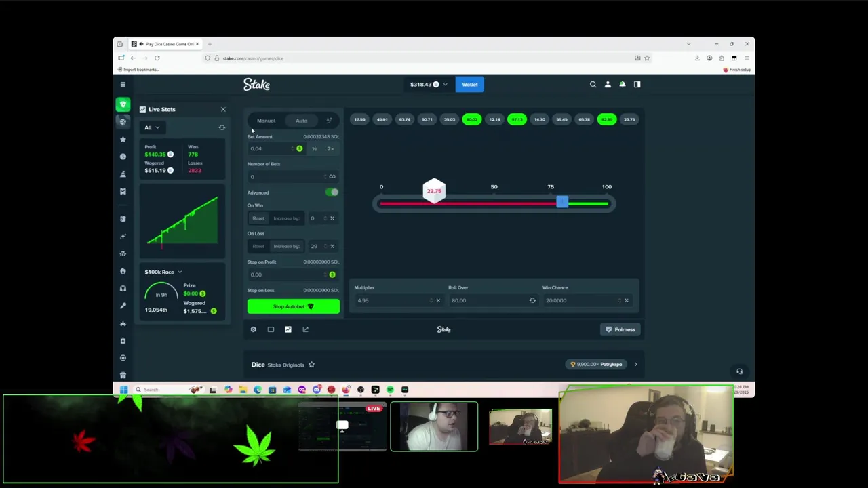This screenshot has height=488, width=868.
Task: Switch to the Manual betting tab
Action: (x=266, y=121)
